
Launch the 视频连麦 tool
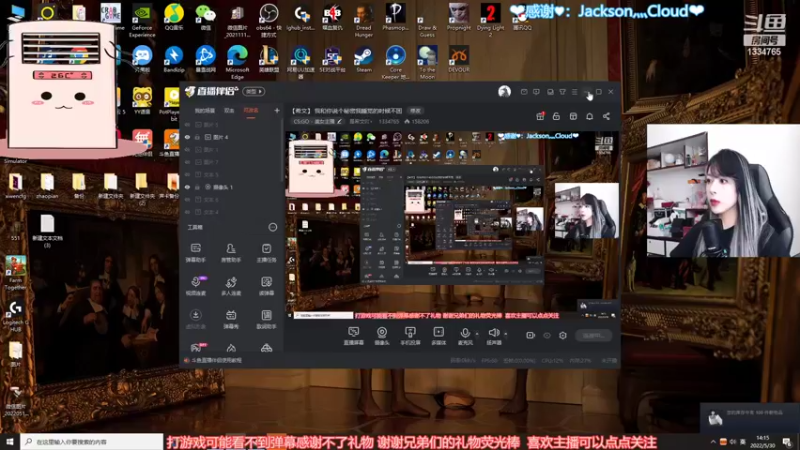195,286
